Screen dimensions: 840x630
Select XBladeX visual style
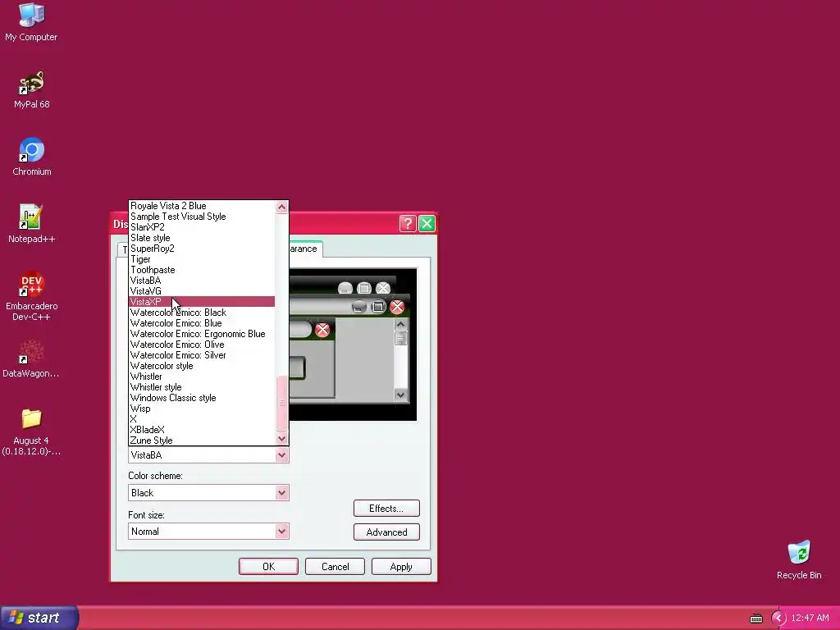pos(202,430)
